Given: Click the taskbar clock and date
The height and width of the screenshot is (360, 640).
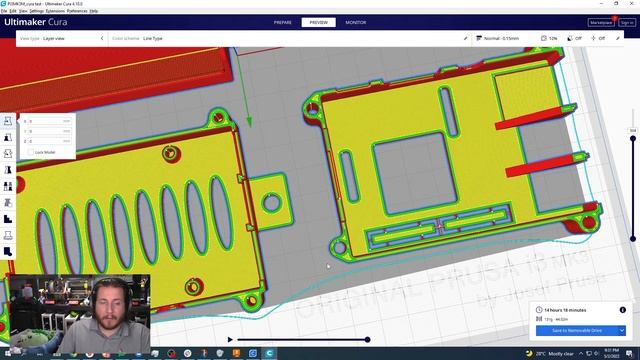Looking at the screenshot, I should 611,353.
